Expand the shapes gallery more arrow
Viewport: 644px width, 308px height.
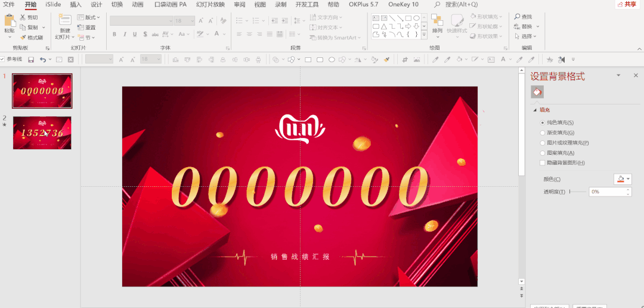pyautogui.click(x=425, y=35)
